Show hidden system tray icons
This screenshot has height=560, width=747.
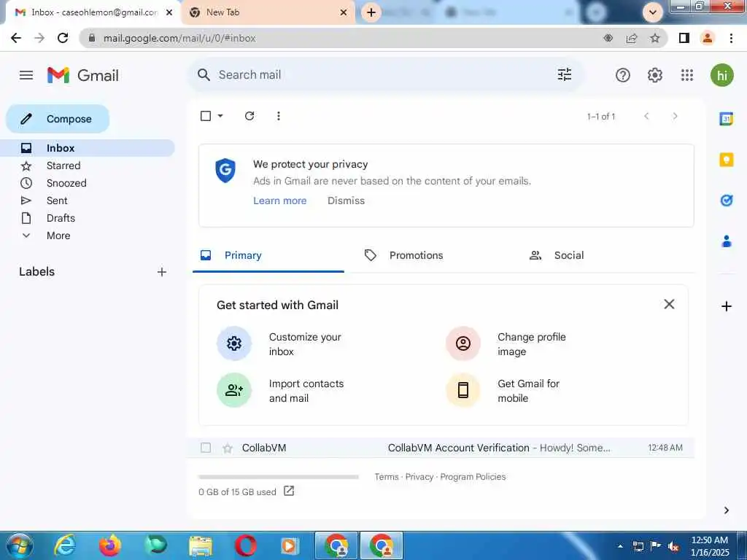(620, 546)
